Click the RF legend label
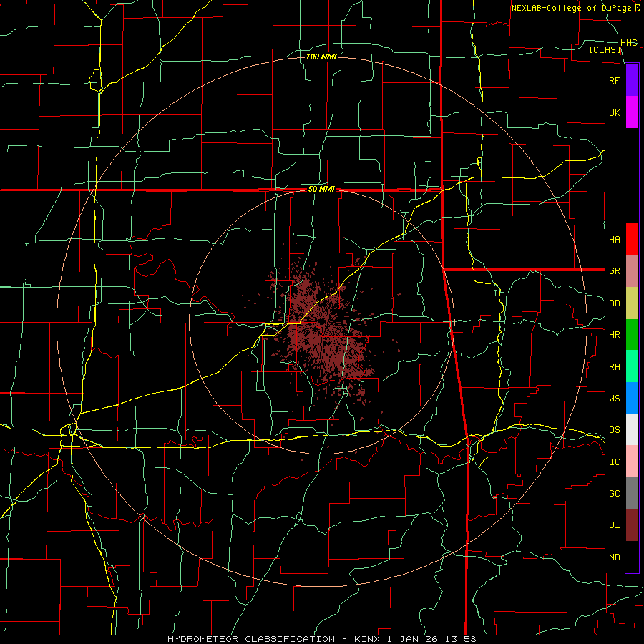The height and width of the screenshot is (644, 644). pos(614,80)
